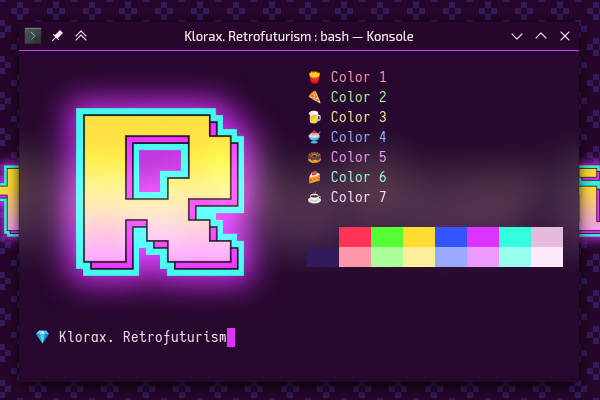The height and width of the screenshot is (400, 600).
Task: Click the bright yellow palette swatch
Action: [x=419, y=237]
